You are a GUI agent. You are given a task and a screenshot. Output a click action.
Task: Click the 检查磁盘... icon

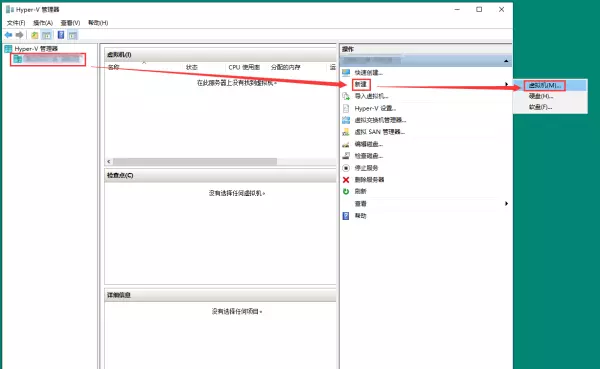346,156
